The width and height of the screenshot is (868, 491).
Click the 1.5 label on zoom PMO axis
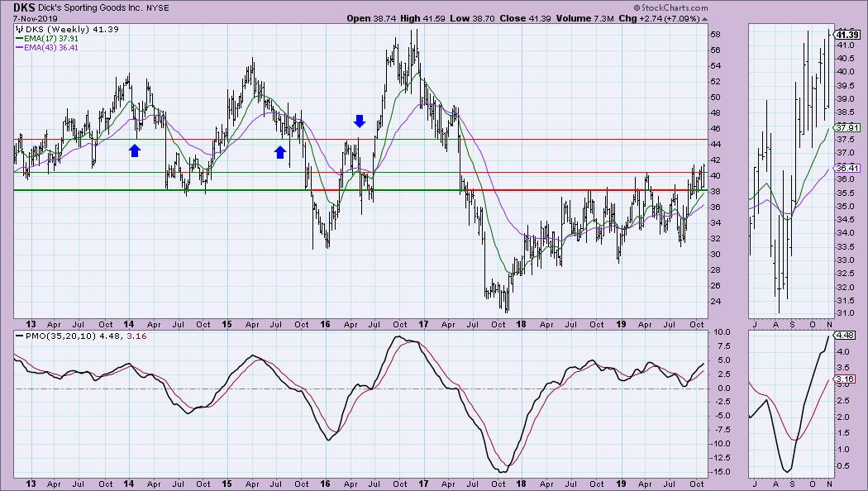tap(842, 433)
